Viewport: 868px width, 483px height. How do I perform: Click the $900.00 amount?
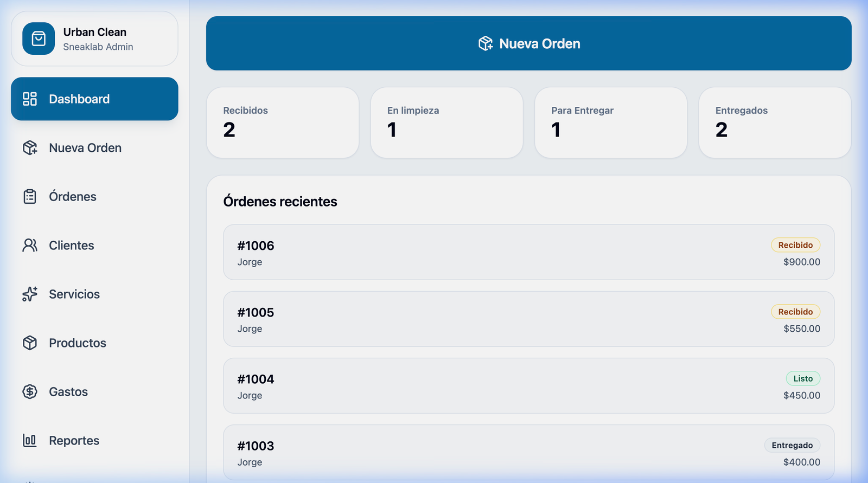click(x=802, y=262)
